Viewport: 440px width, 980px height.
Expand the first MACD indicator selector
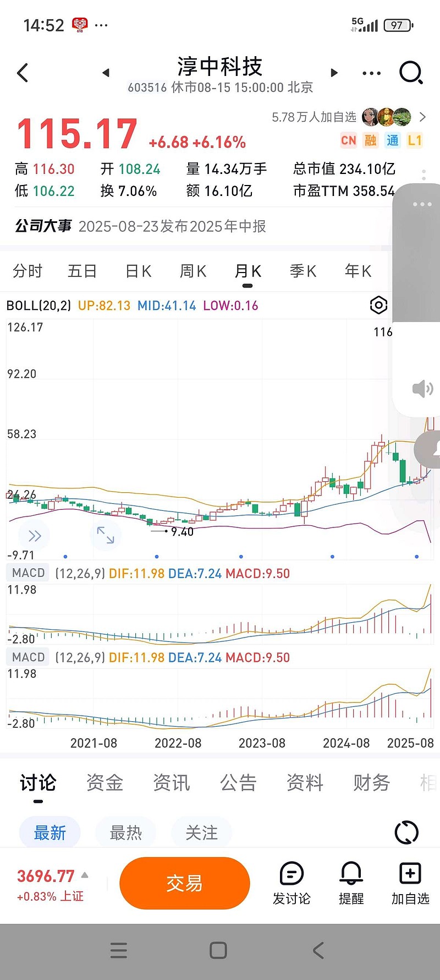point(29,573)
